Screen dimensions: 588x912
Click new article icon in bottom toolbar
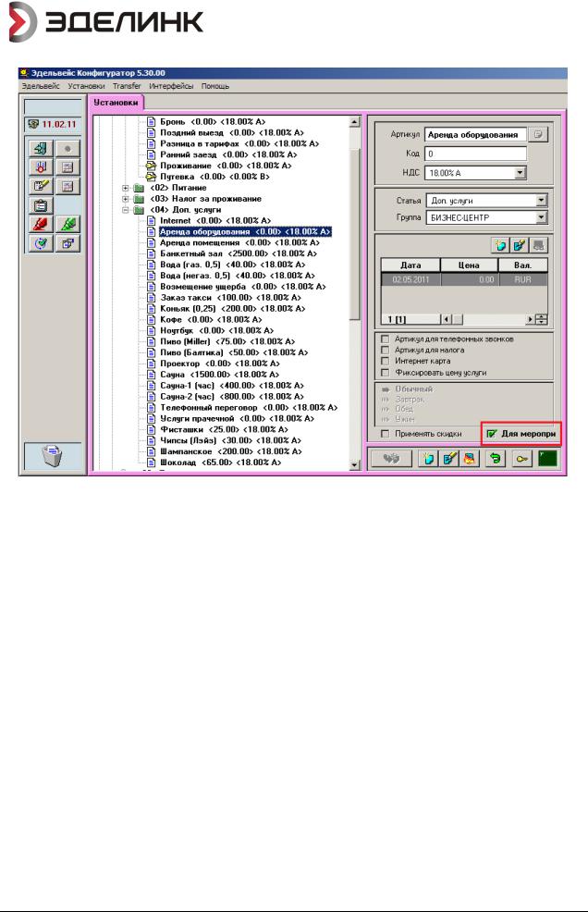point(428,459)
